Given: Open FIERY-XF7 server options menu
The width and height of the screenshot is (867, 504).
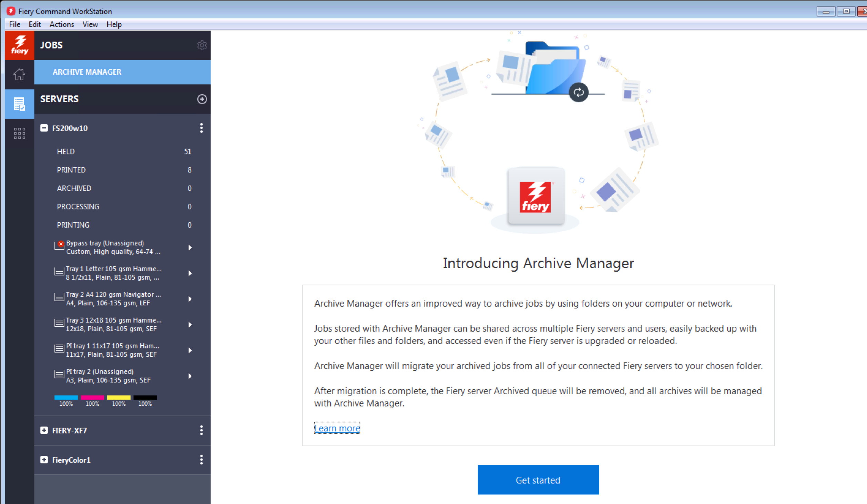Looking at the screenshot, I should (x=202, y=430).
